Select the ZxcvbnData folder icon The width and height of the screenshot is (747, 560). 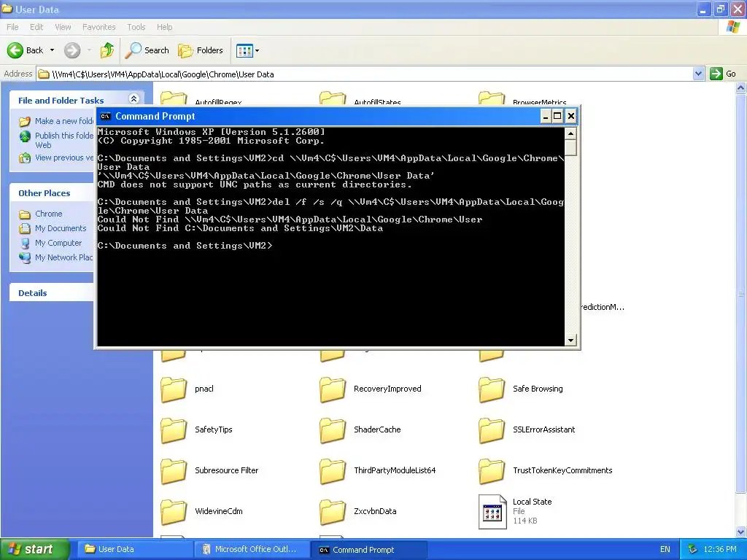click(332, 512)
